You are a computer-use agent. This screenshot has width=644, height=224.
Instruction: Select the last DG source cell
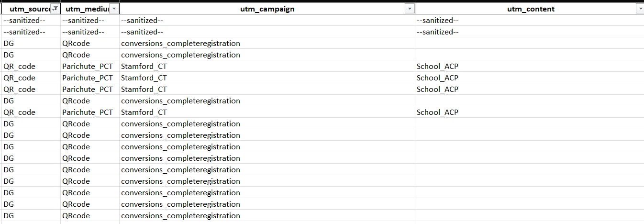(x=31, y=215)
